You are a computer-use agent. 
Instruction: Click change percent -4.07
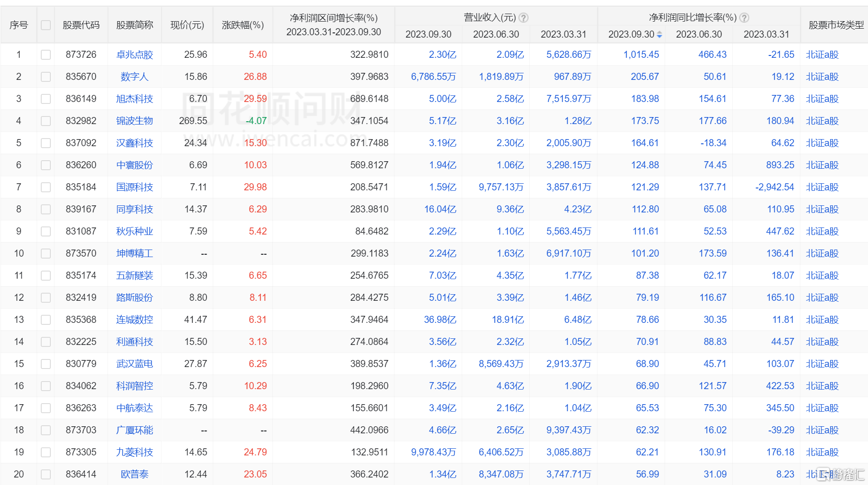pyautogui.click(x=256, y=121)
